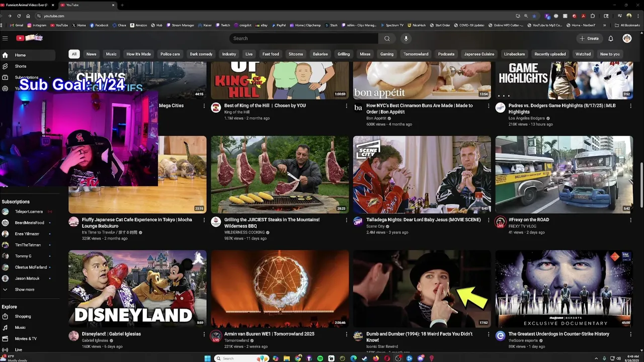Click the Create button
644x362 pixels.
[589, 38]
